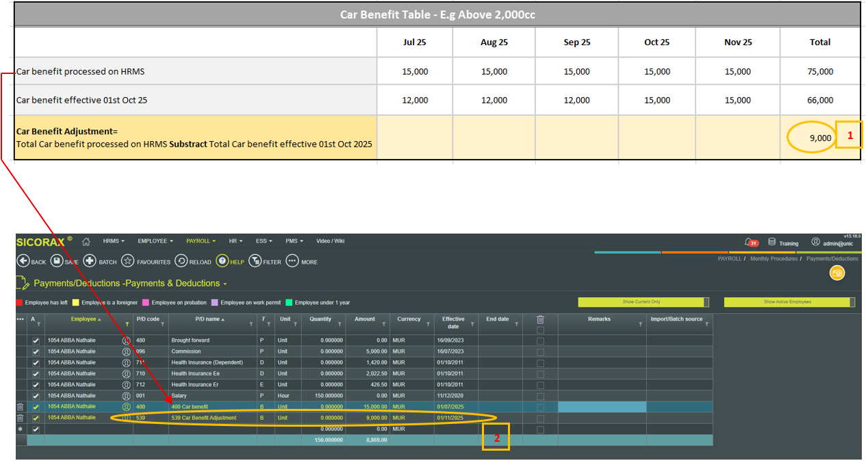Click the orange camera screenshot icon
This screenshot has height=463, width=868.
836,273
